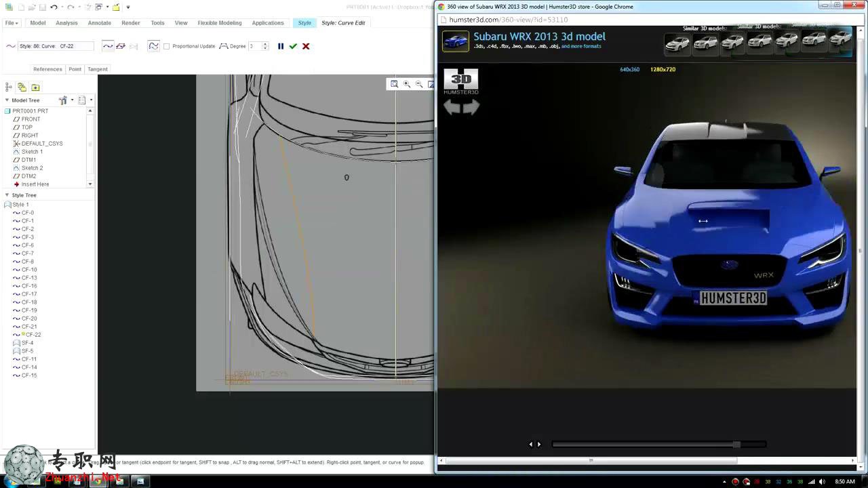
Task: Open the Undo history dropdown arrow
Action: (x=62, y=7)
